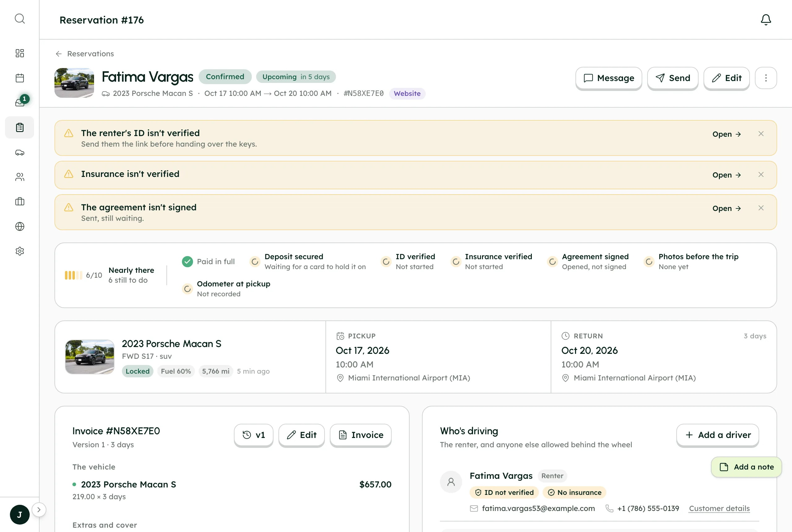
Task: Click the Edit reservation button in the header
Action: 726,78
